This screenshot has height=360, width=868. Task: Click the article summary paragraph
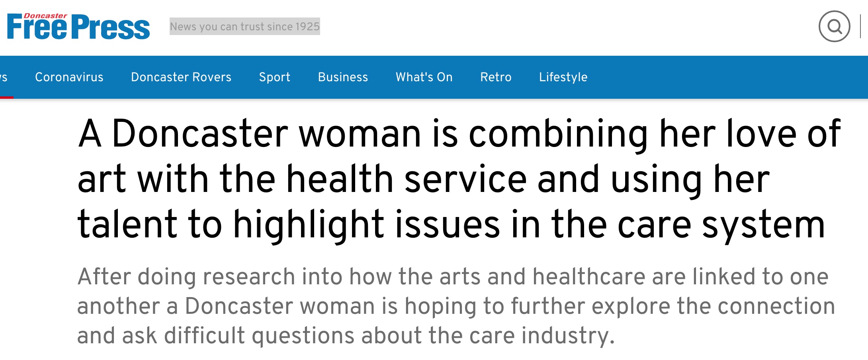454,306
